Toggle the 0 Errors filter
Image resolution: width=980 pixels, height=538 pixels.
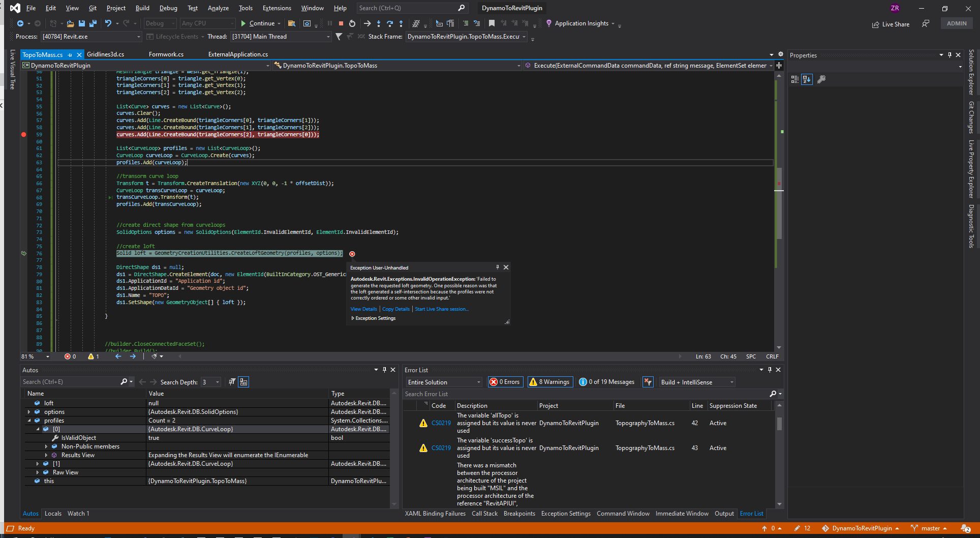tap(505, 382)
